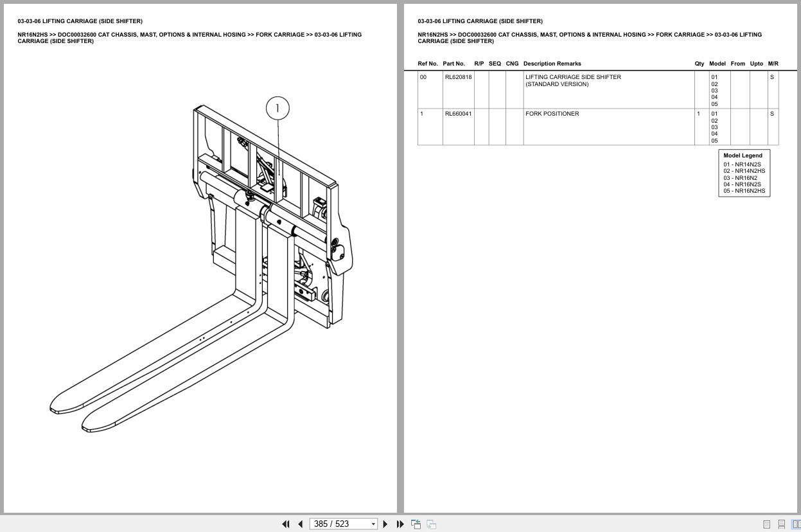The image size is (801, 532).
Task: Jump to the last page
Action: pos(400,524)
